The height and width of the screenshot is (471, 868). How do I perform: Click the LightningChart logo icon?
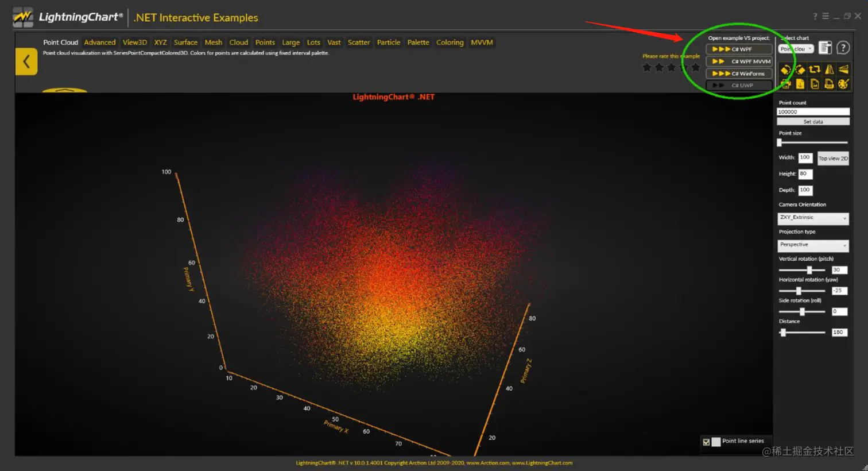click(x=23, y=18)
